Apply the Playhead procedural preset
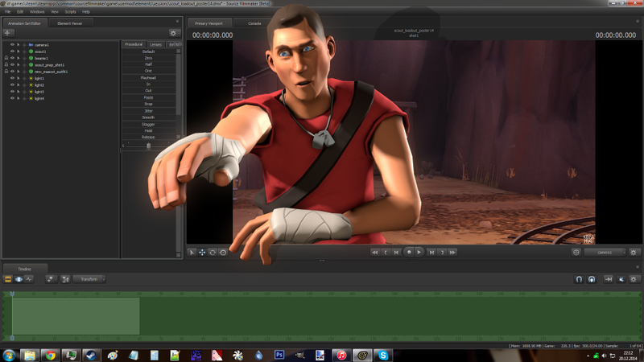644x362 pixels. [x=149, y=77]
